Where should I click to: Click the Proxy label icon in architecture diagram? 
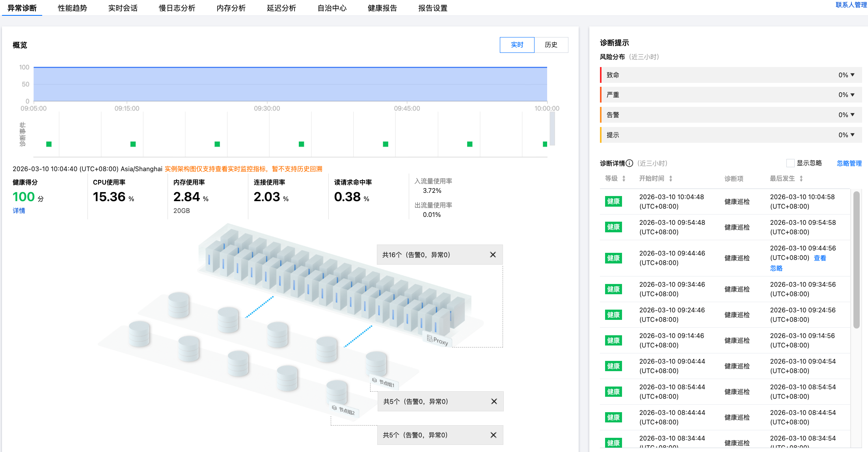pos(430,338)
